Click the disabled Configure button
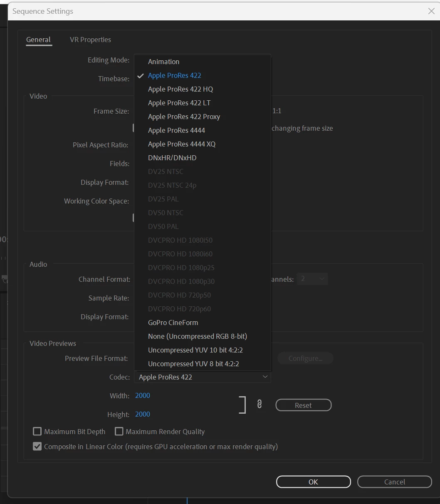The image size is (440, 504). tap(306, 358)
